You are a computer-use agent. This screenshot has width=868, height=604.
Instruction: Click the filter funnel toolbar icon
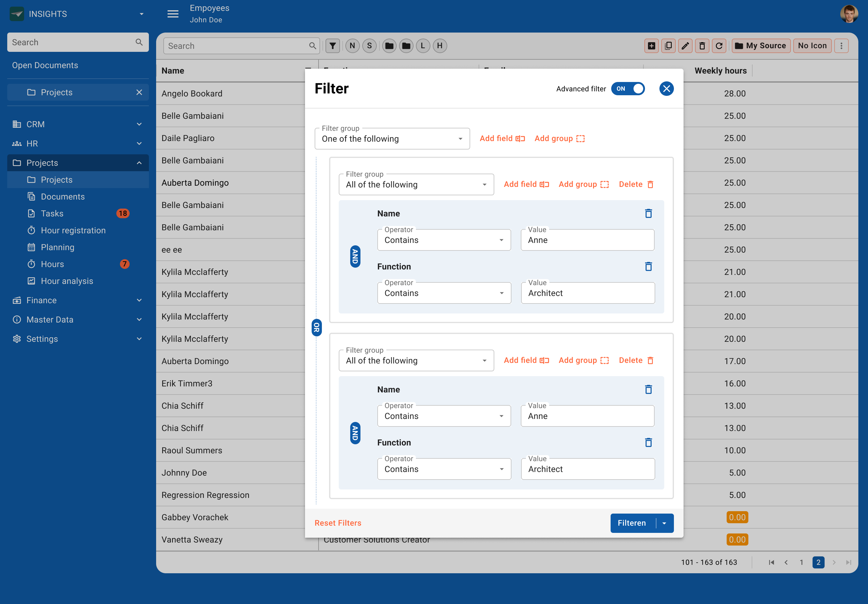[x=333, y=46]
